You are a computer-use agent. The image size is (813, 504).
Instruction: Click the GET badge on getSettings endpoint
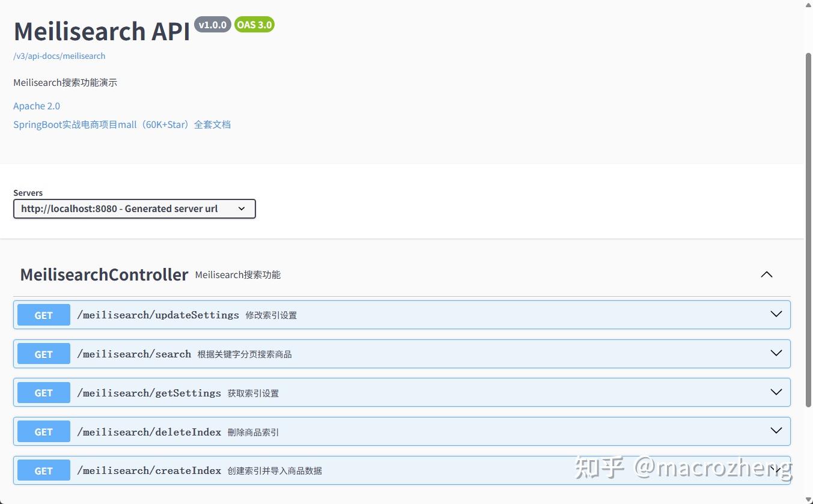43,392
